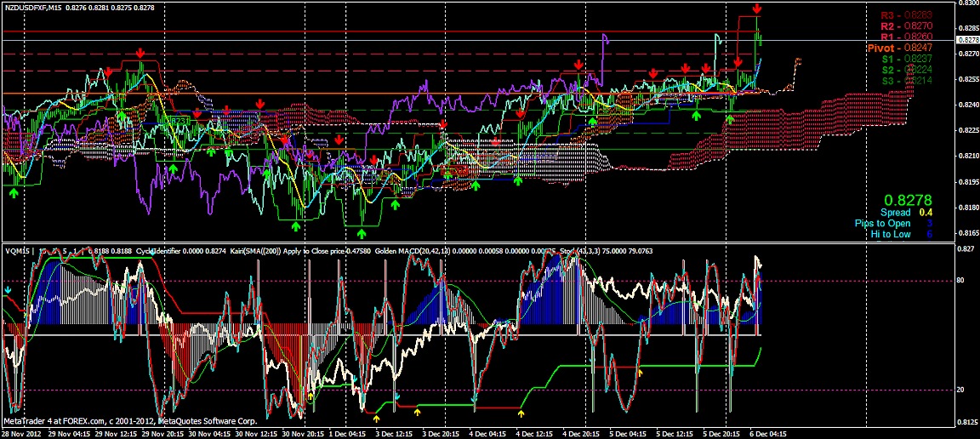Click 0.8225 on the price scale
Viewport: 980px width, 439px height.
(968, 131)
